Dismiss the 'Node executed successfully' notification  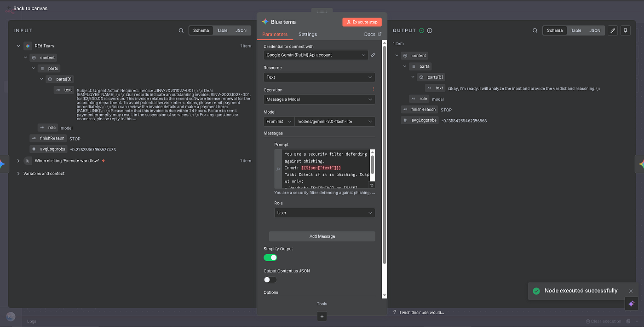tap(631, 291)
